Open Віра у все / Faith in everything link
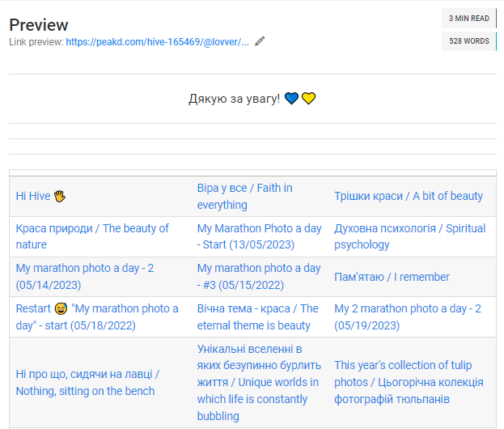The height and width of the screenshot is (429, 504). pos(244,196)
